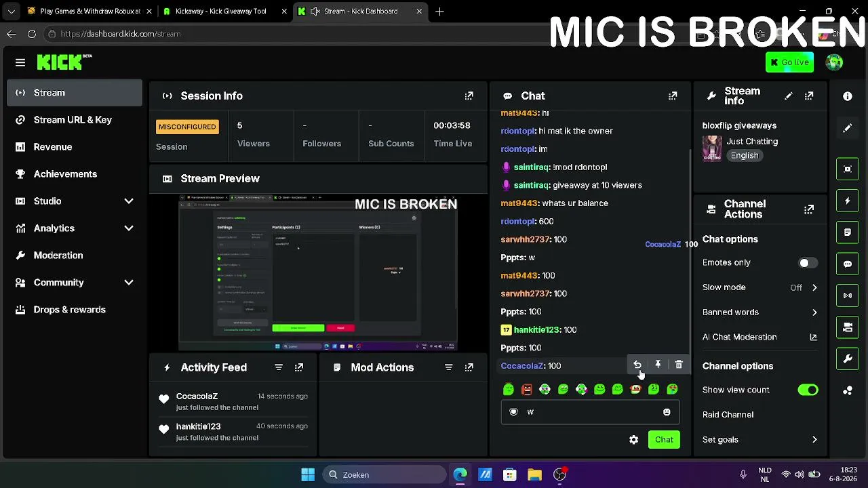This screenshot has width=868, height=488.
Task: Reply to CocacolaZ's chat message
Action: [637, 365]
